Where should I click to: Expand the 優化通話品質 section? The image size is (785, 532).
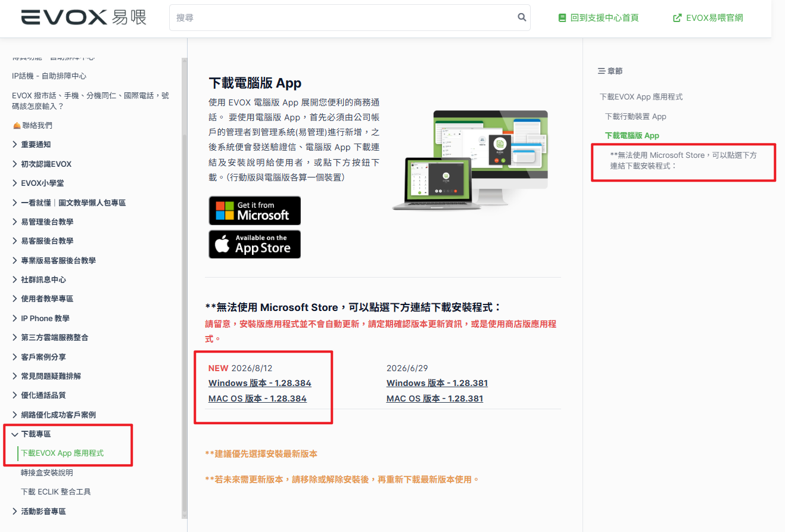coord(39,396)
